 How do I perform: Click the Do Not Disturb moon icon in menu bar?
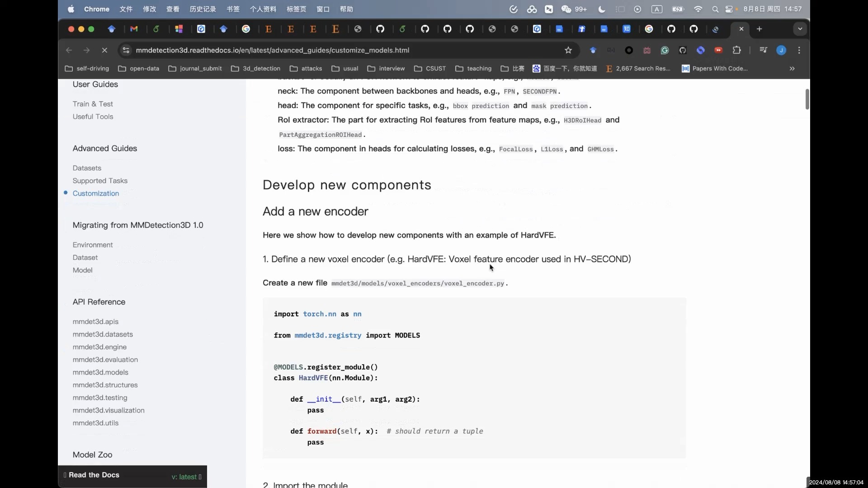pos(602,9)
